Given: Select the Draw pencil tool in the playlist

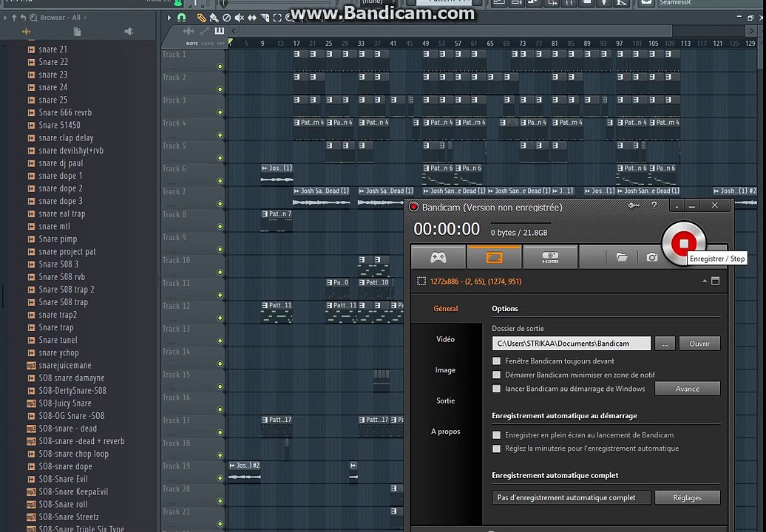Looking at the screenshot, I should pyautogui.click(x=201, y=18).
